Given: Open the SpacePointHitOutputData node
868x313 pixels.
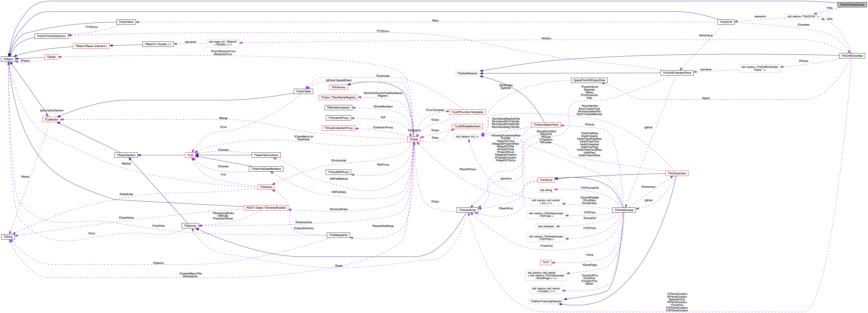Looking at the screenshot, I should click(x=589, y=80).
